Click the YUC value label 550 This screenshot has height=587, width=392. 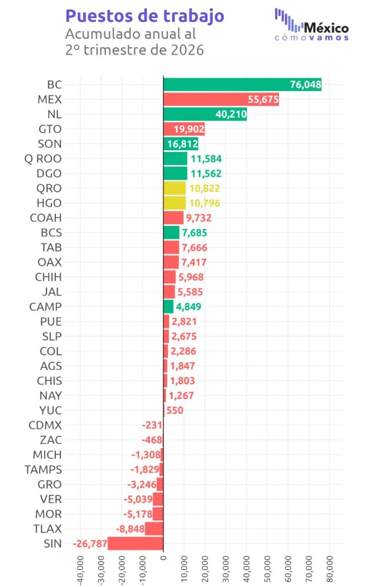point(175,410)
